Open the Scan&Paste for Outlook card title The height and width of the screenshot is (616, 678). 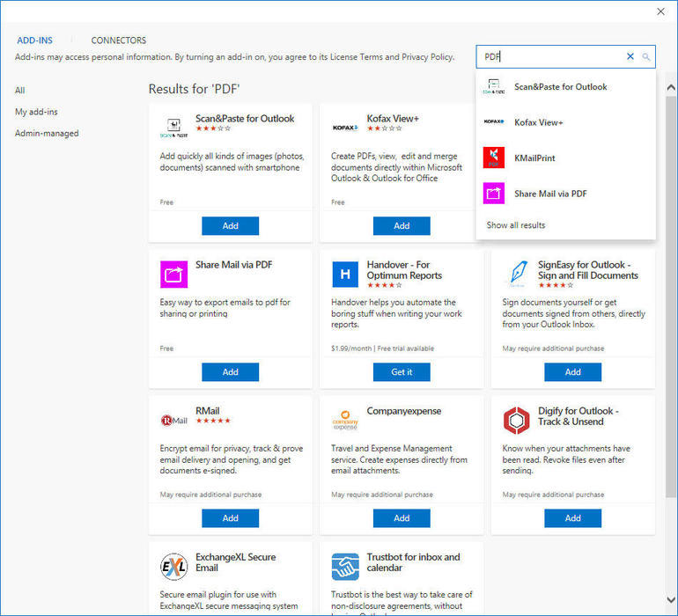pyautogui.click(x=245, y=119)
